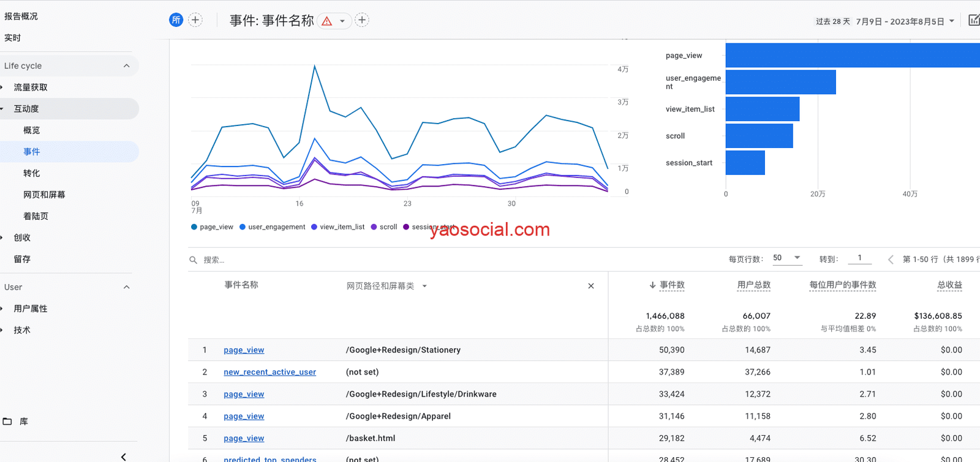Click the warning triangle icon by title
This screenshot has height=462, width=980.
[327, 21]
